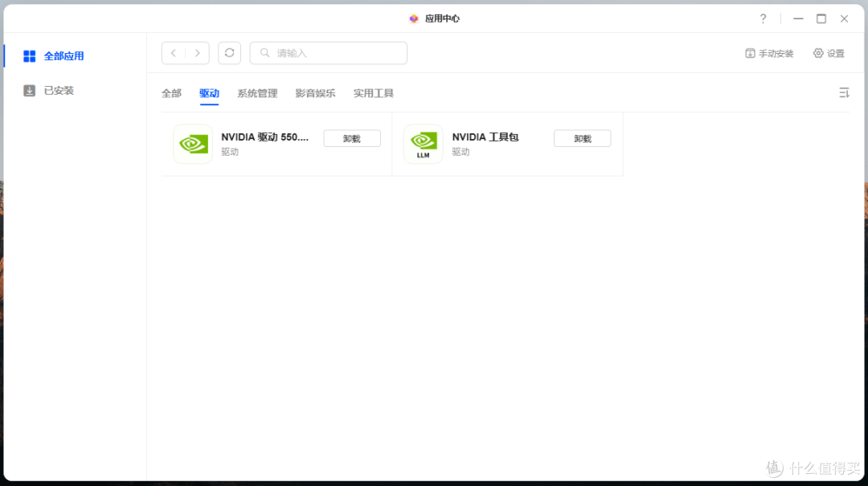The width and height of the screenshot is (868, 486).
Task: Open the 已安装 installed apps list
Action: [48, 90]
